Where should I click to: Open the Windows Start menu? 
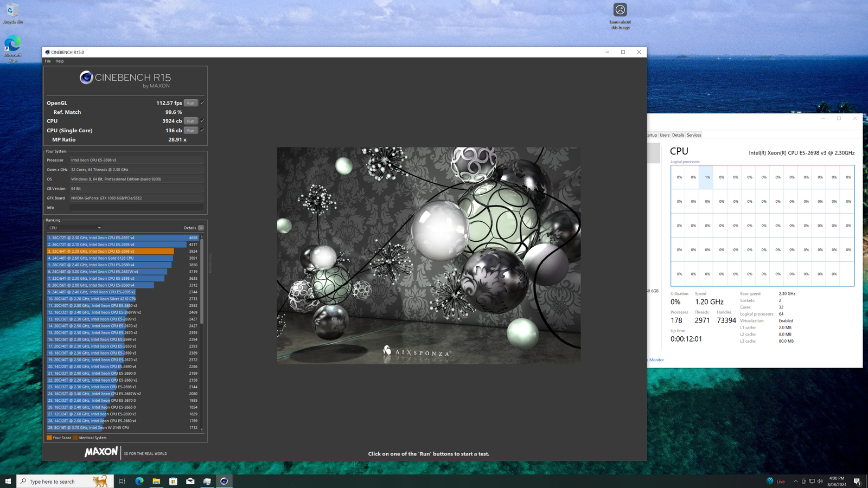point(8,481)
